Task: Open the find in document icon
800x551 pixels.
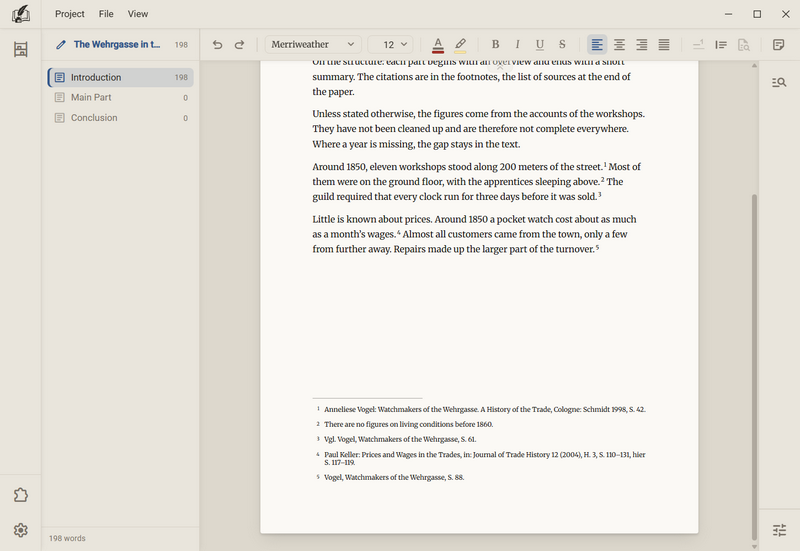Action: pos(779,82)
